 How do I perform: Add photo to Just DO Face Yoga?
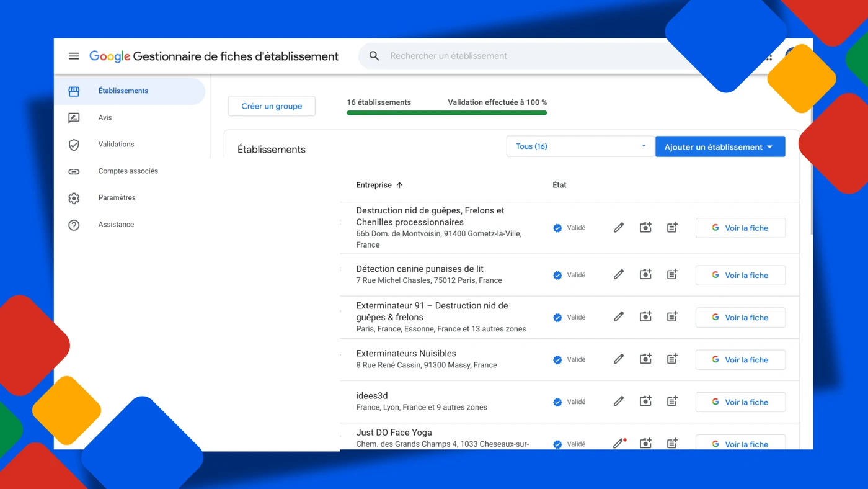pos(645,443)
